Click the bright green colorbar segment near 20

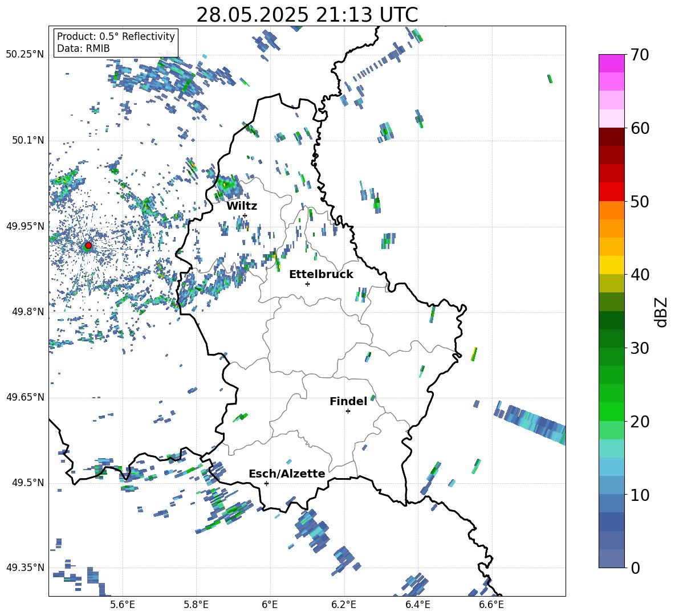coord(611,411)
